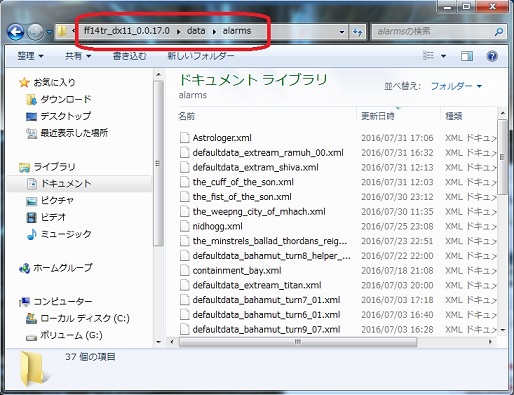Select defaultdata_bahamut_turn7_01.xml

(x=266, y=300)
